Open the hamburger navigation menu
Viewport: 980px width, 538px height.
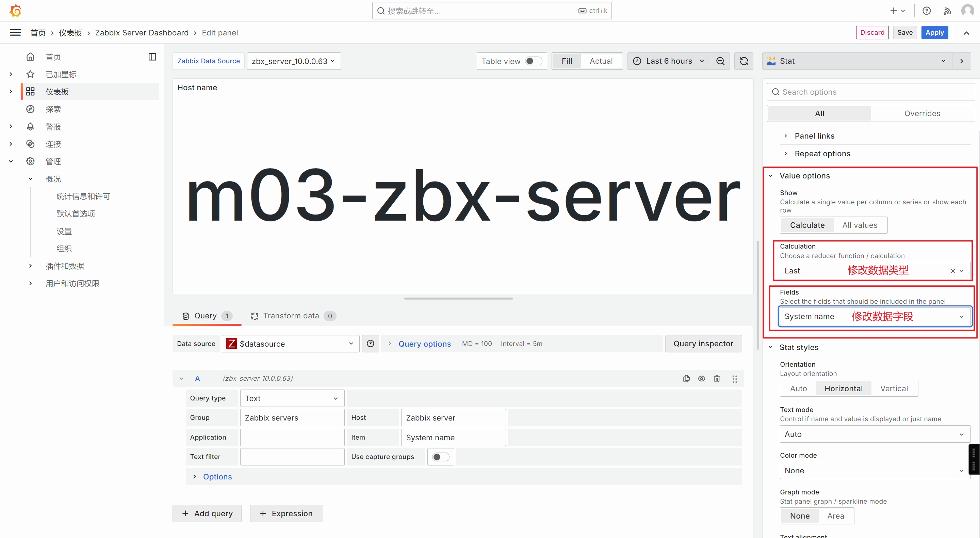click(x=15, y=33)
